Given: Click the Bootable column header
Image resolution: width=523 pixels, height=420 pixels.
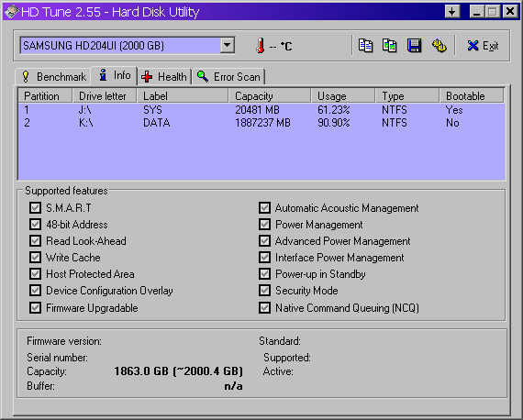Looking at the screenshot, I should pyautogui.click(x=472, y=96).
